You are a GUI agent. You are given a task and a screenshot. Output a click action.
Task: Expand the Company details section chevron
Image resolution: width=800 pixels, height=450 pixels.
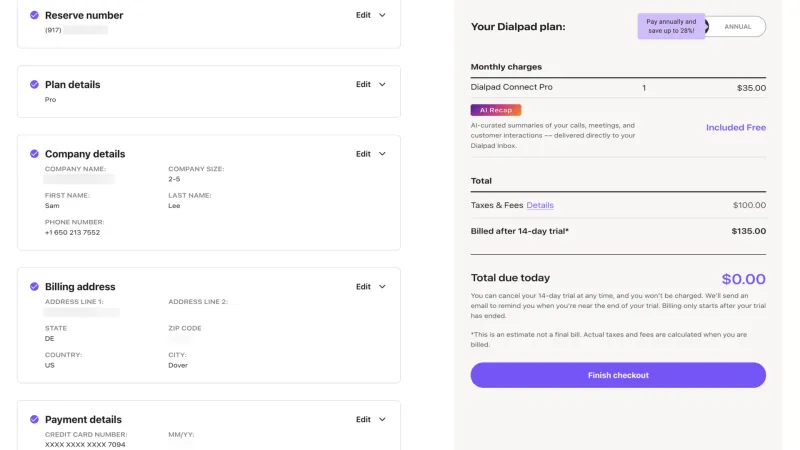[382, 154]
